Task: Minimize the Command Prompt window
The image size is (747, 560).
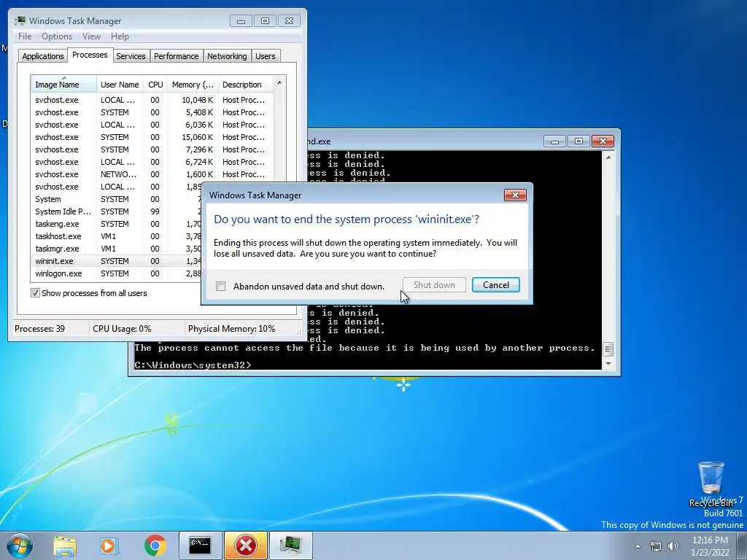Action: tap(554, 141)
